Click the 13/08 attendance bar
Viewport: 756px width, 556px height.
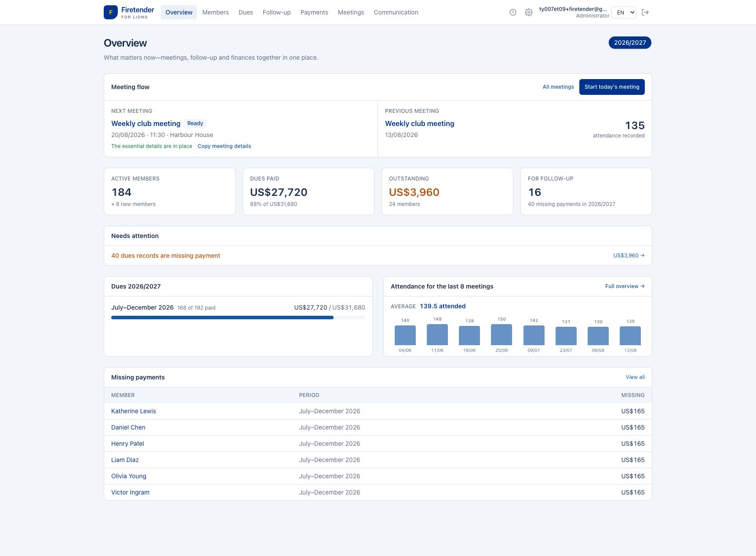click(x=630, y=336)
